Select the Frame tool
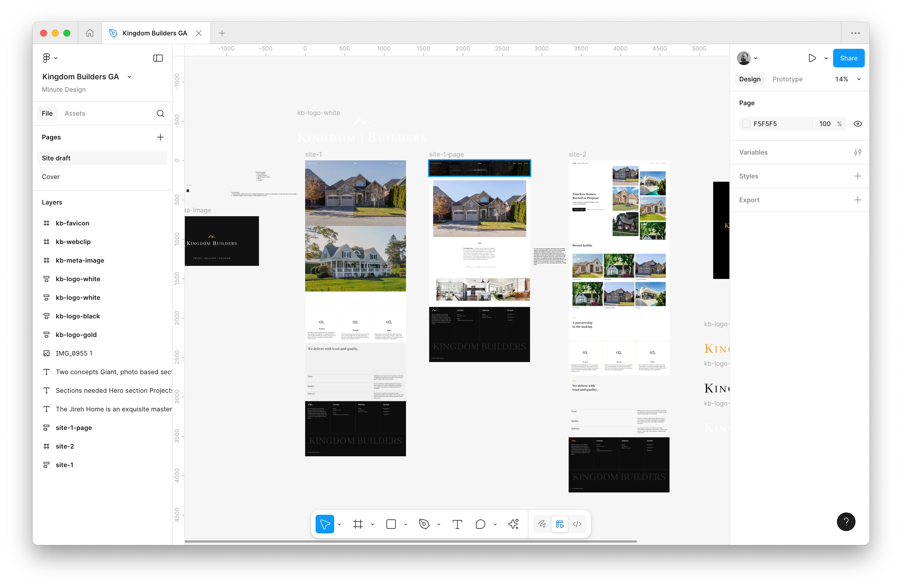The image size is (902, 588). (x=358, y=524)
